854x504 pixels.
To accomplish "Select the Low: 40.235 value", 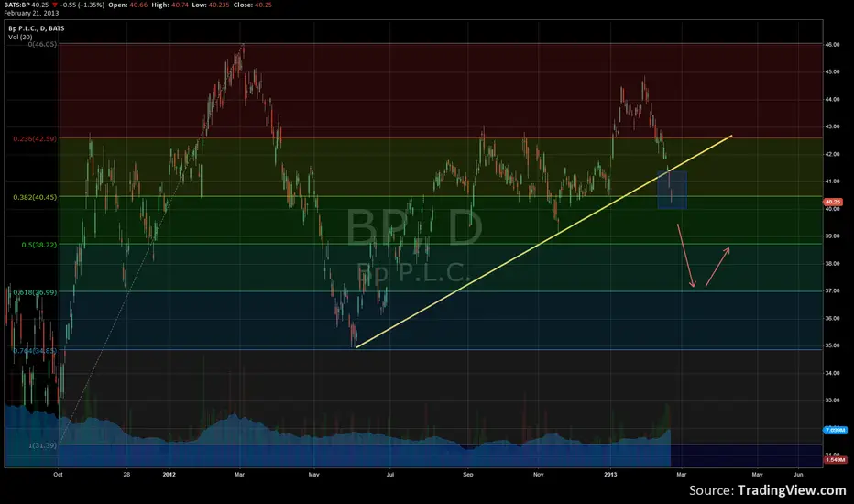I will pos(211,5).
